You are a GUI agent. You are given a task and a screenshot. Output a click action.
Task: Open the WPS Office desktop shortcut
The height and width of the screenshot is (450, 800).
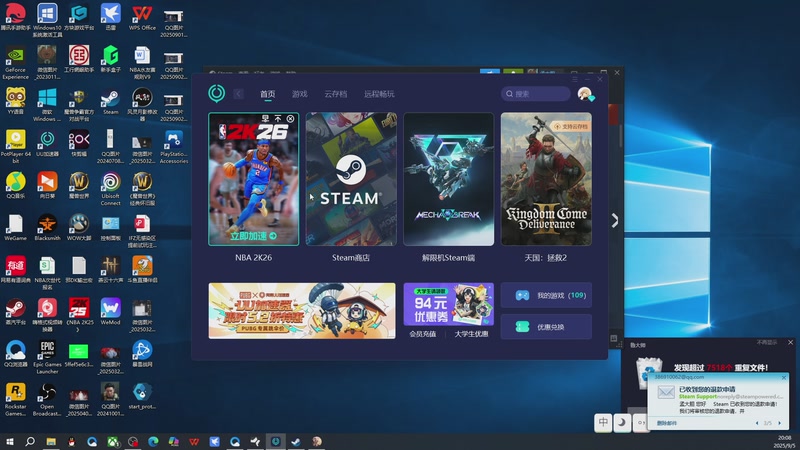tap(142, 18)
